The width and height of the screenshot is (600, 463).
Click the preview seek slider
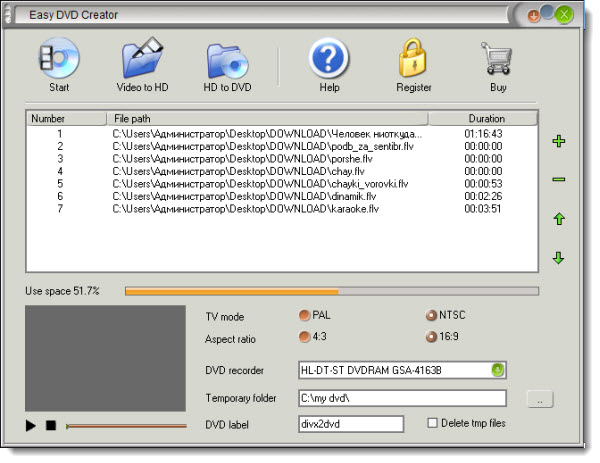click(x=126, y=426)
